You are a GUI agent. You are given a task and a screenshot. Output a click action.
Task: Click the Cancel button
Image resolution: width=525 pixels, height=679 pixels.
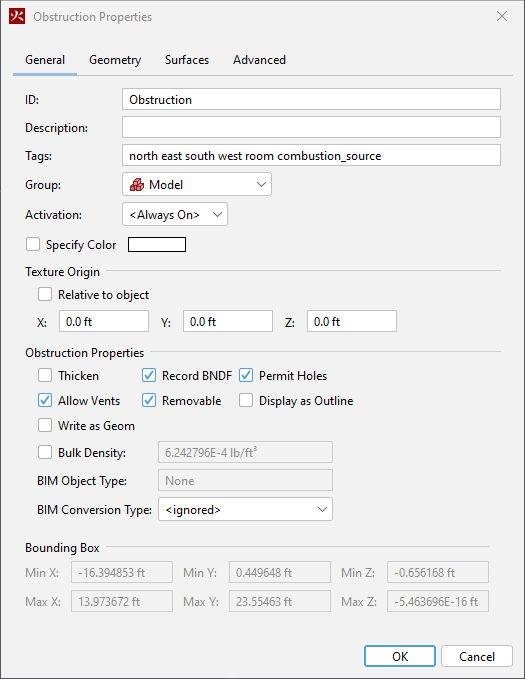tap(477, 656)
